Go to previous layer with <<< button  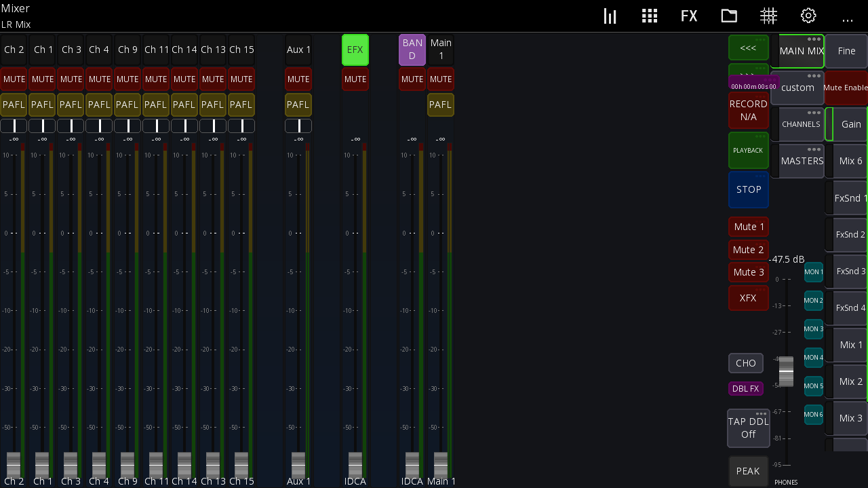tap(749, 48)
